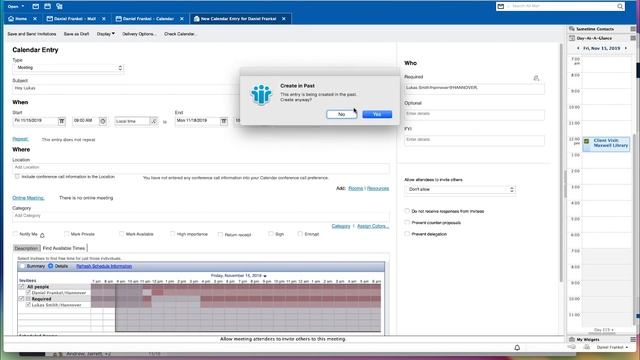Enable the Encrypt checkbox
Screen dimensions: 640x360
tap(300, 234)
